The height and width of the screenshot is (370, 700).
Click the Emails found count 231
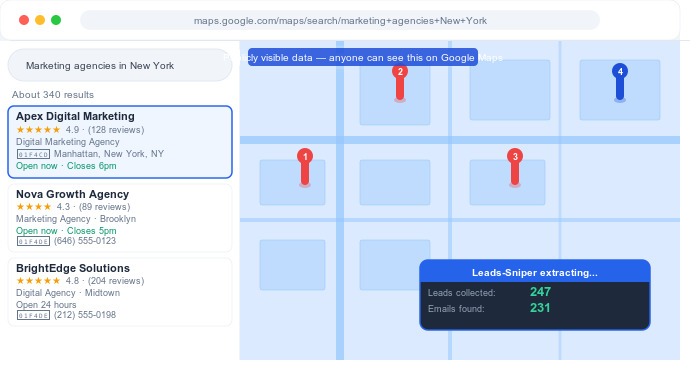(540, 308)
